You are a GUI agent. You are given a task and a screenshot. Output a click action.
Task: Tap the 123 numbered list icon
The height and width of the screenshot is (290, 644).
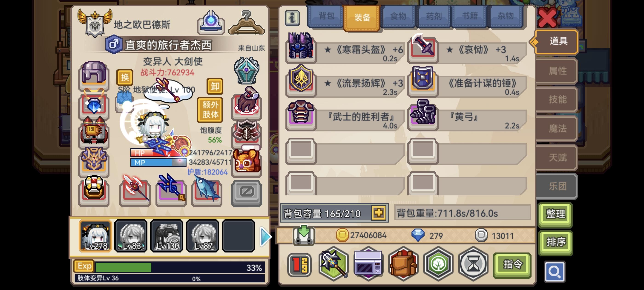[x=299, y=265]
